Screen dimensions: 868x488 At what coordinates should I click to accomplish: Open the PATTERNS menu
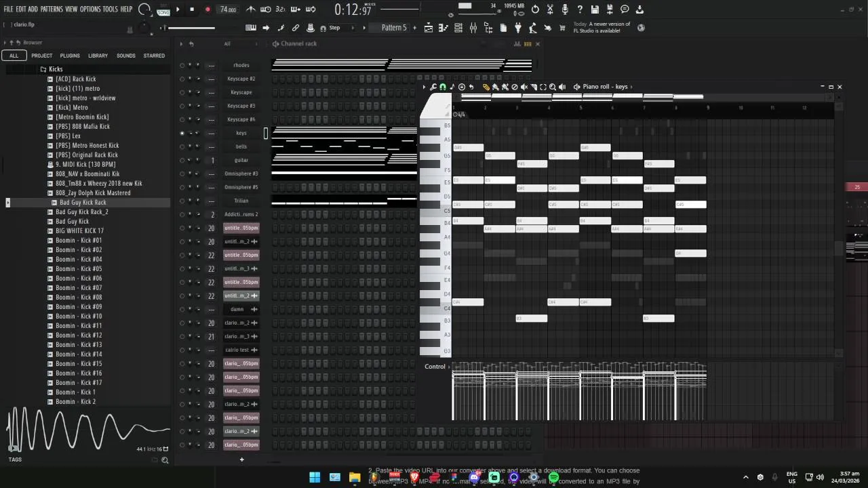point(52,9)
